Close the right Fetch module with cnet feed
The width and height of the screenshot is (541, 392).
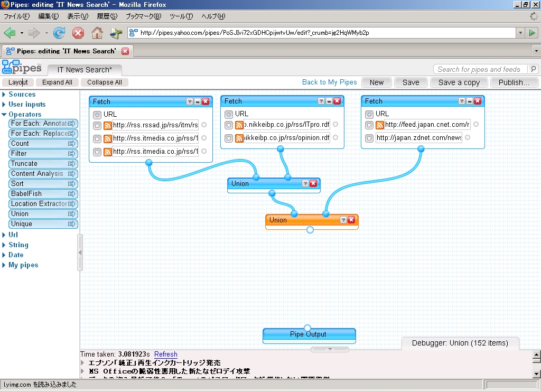pos(478,101)
